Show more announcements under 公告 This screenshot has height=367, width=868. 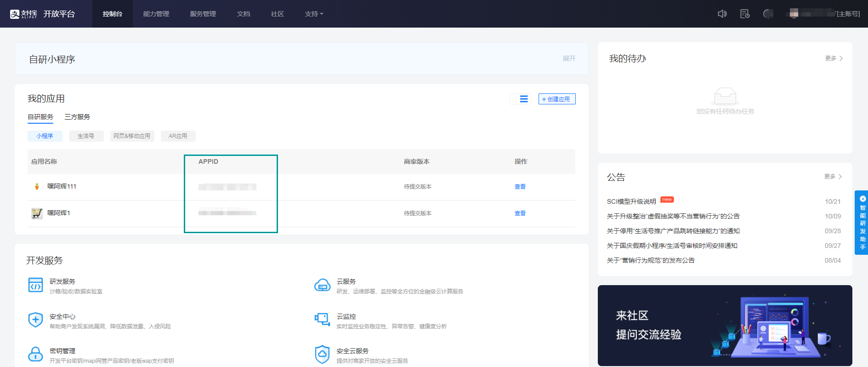click(833, 177)
